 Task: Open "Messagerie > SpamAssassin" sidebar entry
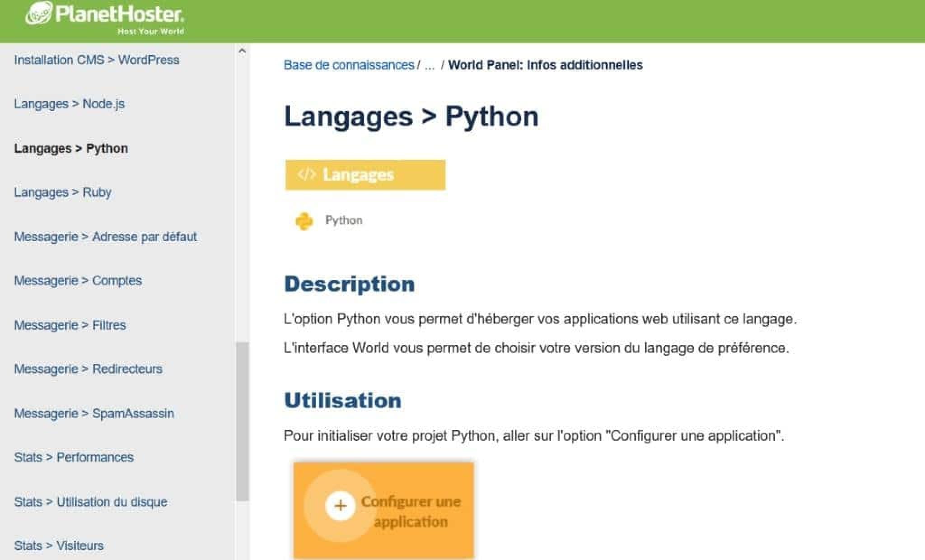pos(94,413)
